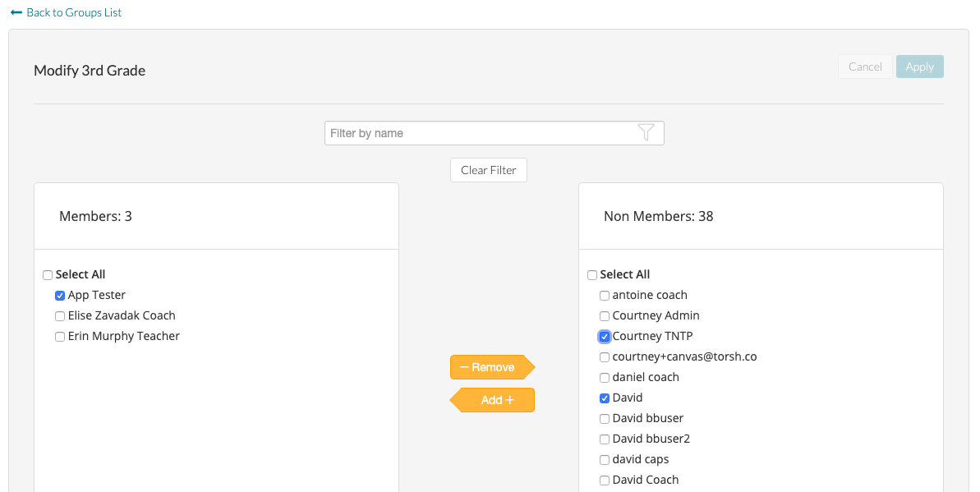Click the funnel filter icon
The width and height of the screenshot is (980, 492).
(646, 133)
